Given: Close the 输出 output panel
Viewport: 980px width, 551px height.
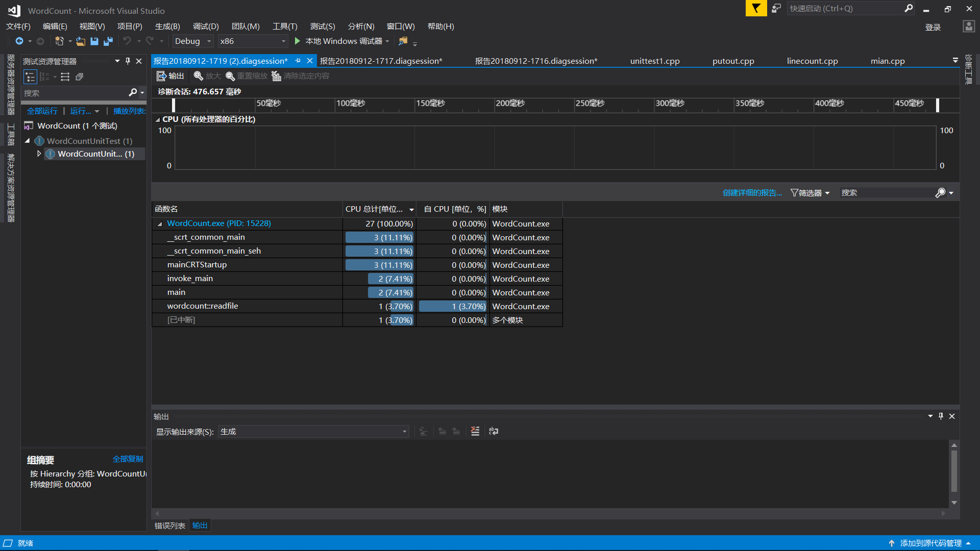Looking at the screenshot, I should click(x=952, y=416).
